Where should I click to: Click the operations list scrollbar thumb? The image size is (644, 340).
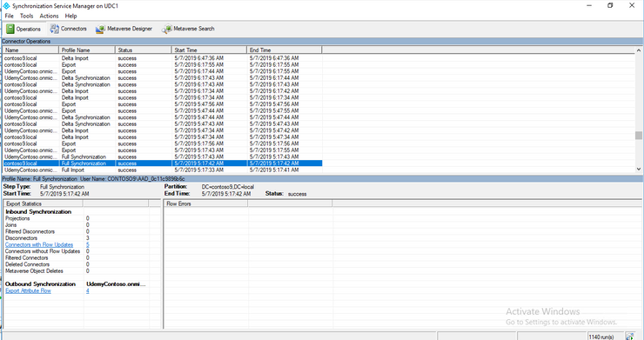639,136
